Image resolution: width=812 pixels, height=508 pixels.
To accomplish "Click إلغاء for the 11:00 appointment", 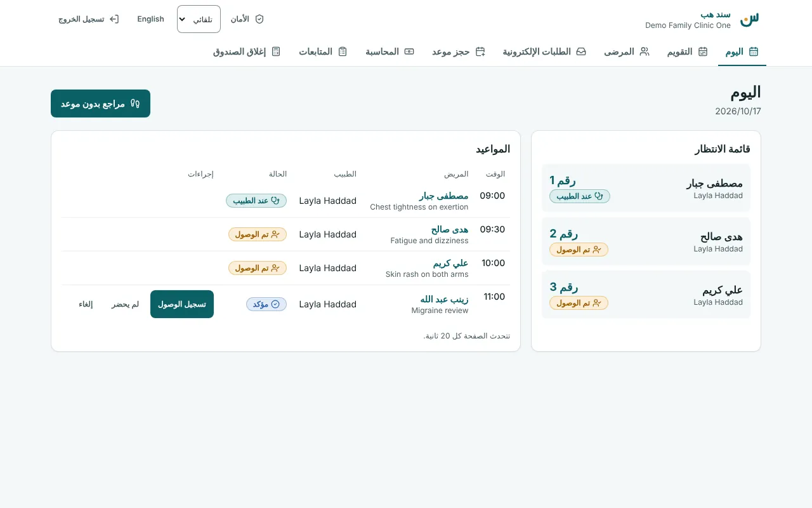I will [86, 304].
